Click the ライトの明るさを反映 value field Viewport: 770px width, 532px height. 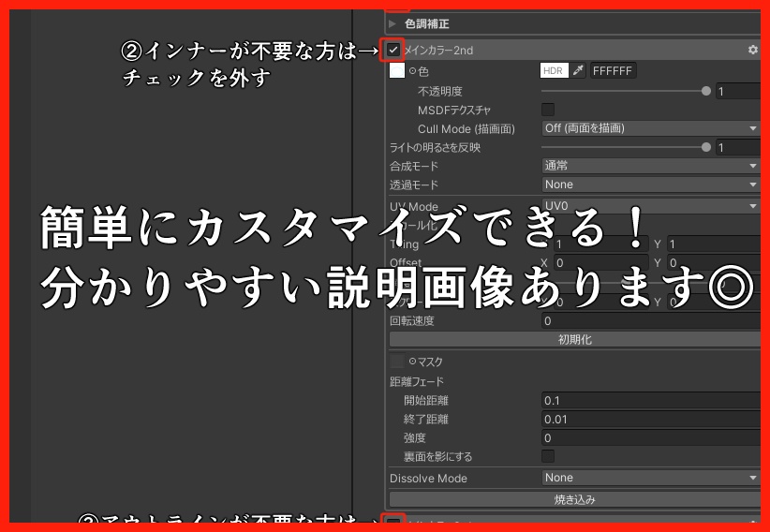(x=738, y=147)
